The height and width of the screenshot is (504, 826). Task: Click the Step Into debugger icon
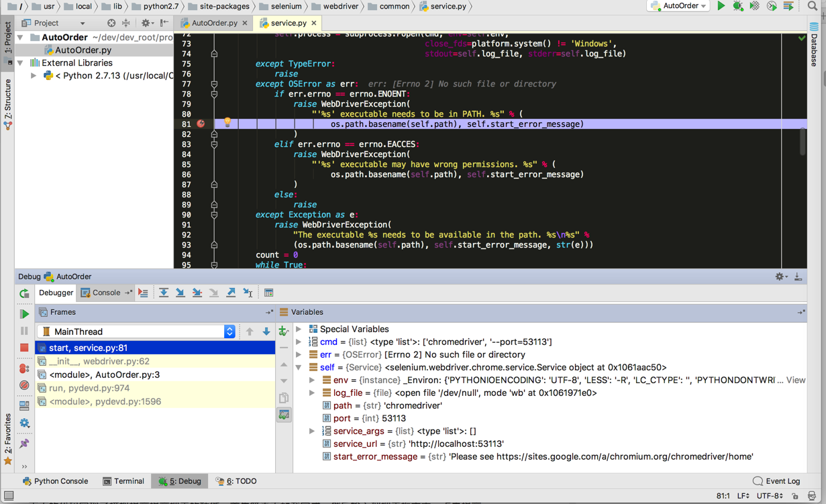tap(180, 293)
